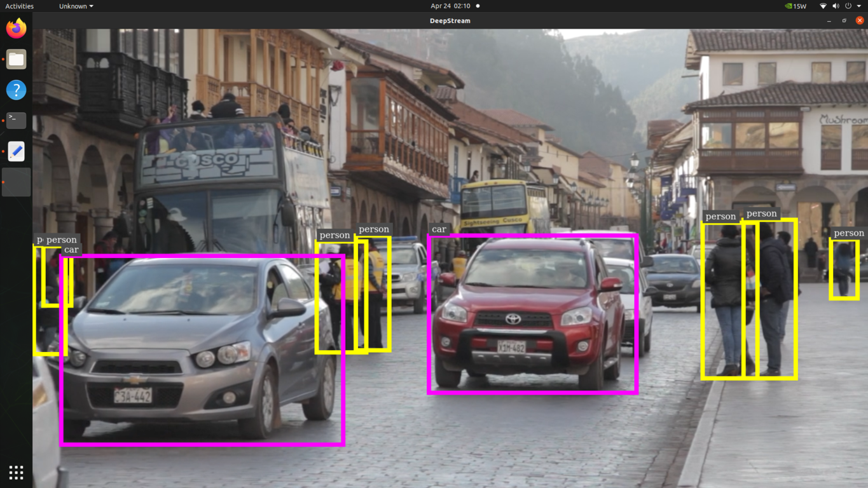Click the car label above red Toyota
The width and height of the screenshot is (868, 488).
tap(439, 229)
